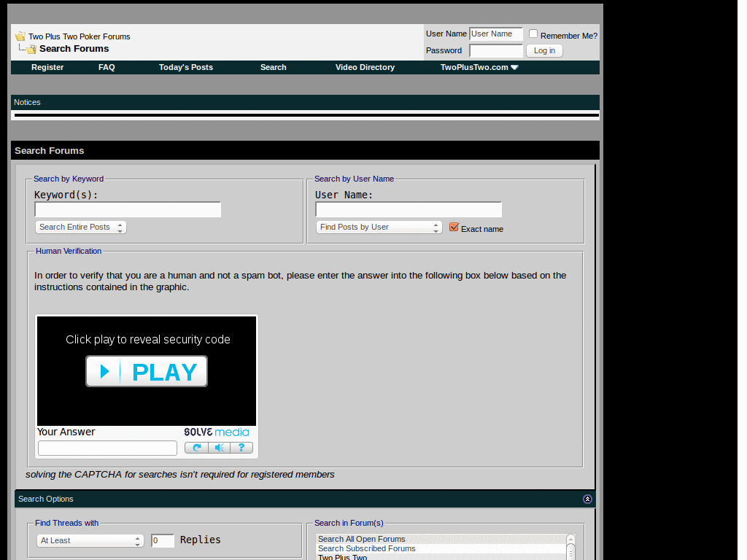Open TwoPlusTwo.com dropdown menu

click(479, 67)
